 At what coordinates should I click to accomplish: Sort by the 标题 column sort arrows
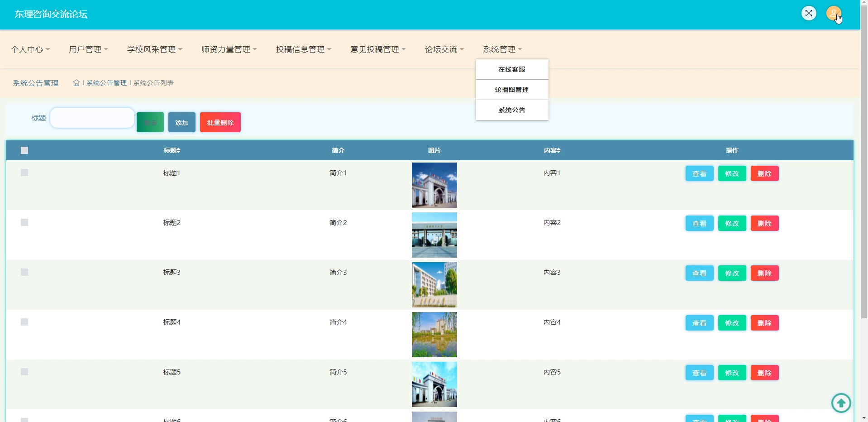click(178, 150)
